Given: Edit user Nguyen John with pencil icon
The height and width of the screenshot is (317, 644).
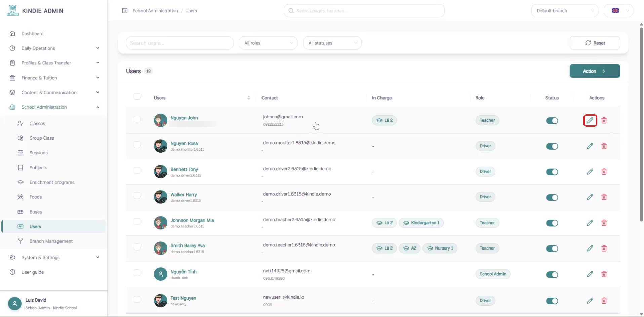Looking at the screenshot, I should [x=590, y=120].
